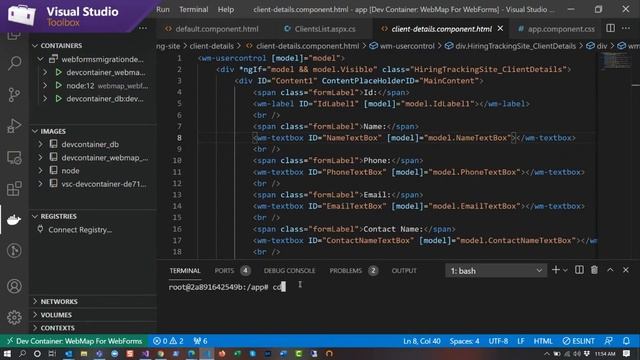The height and width of the screenshot is (360, 640).
Task: Open the 1: bash terminal dropdown
Action: 496,271
